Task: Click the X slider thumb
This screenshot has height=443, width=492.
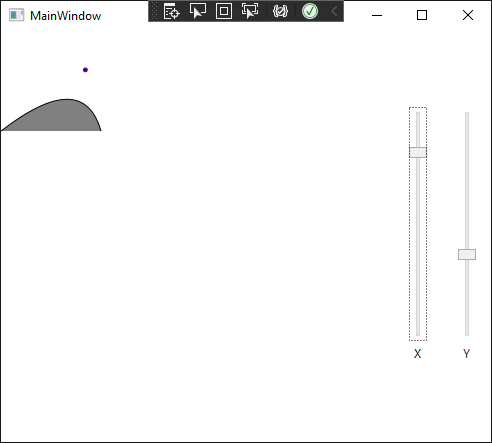Action: click(418, 152)
